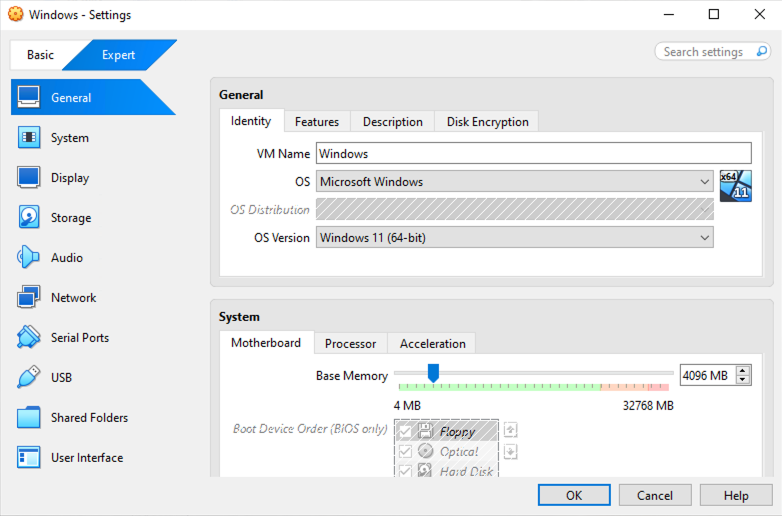
Task: Toggle the Hard Disk boot checkbox
Action: (x=405, y=471)
